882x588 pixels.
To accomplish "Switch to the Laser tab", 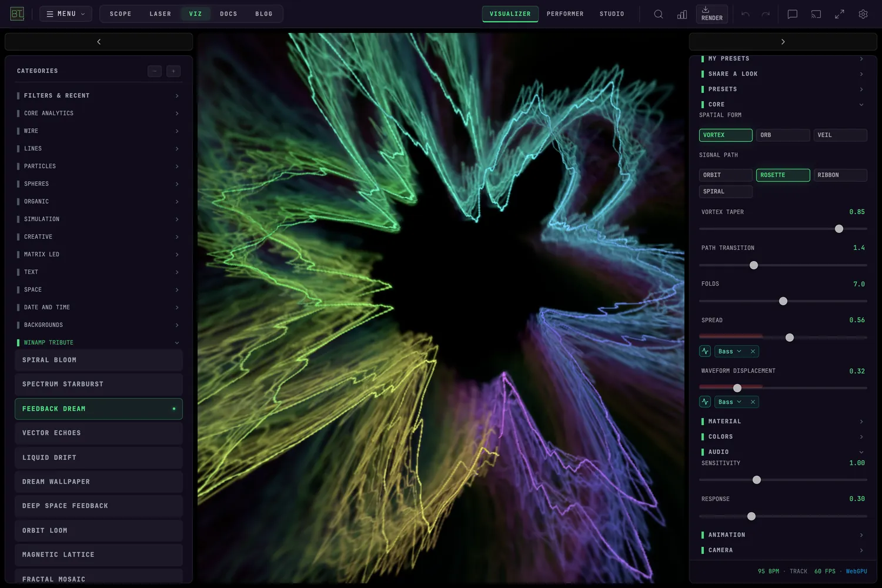I will pos(160,14).
